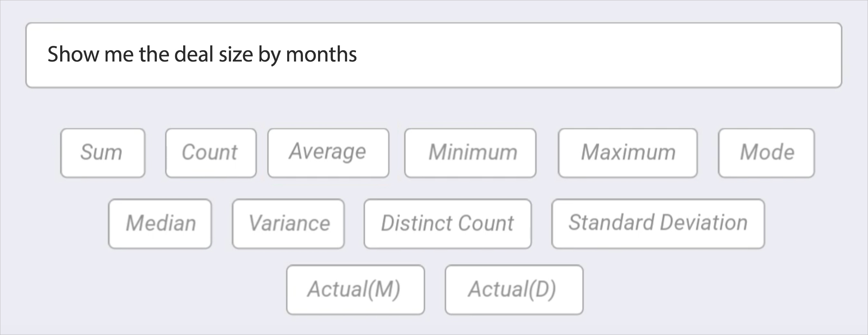
Task: Click the Actual(M) option
Action: (355, 290)
